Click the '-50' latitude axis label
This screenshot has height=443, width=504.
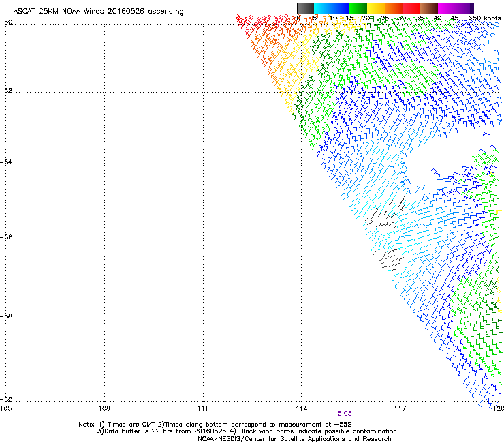coord(6,22)
